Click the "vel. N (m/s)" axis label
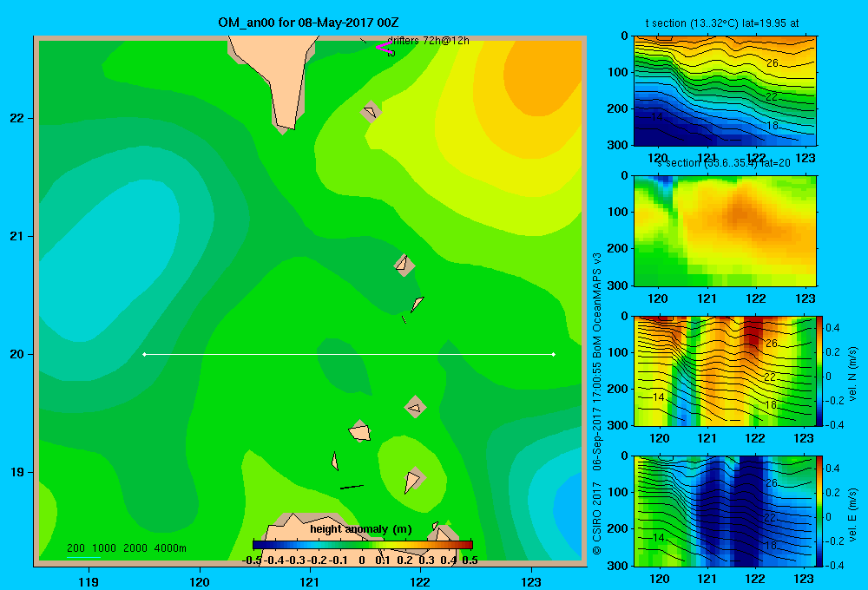The width and height of the screenshot is (868, 590). coord(852,374)
